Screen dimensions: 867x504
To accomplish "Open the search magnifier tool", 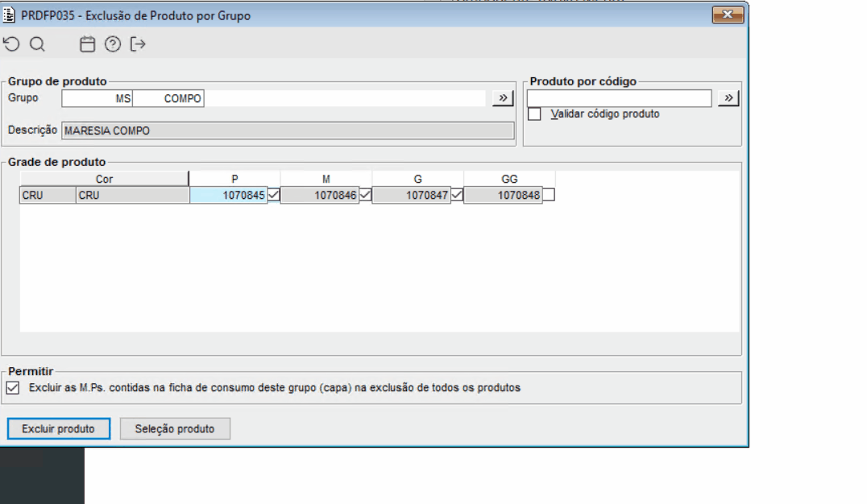I will point(37,44).
